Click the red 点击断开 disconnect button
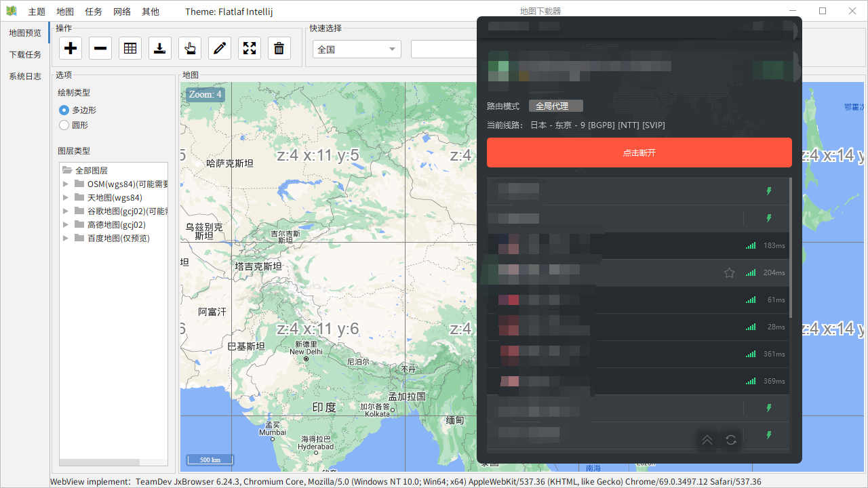This screenshot has width=868, height=488. (639, 152)
